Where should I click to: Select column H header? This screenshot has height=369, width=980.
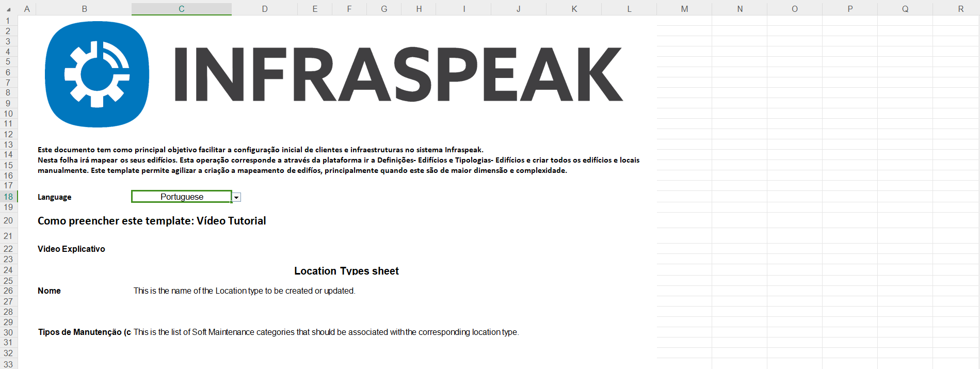click(x=419, y=9)
